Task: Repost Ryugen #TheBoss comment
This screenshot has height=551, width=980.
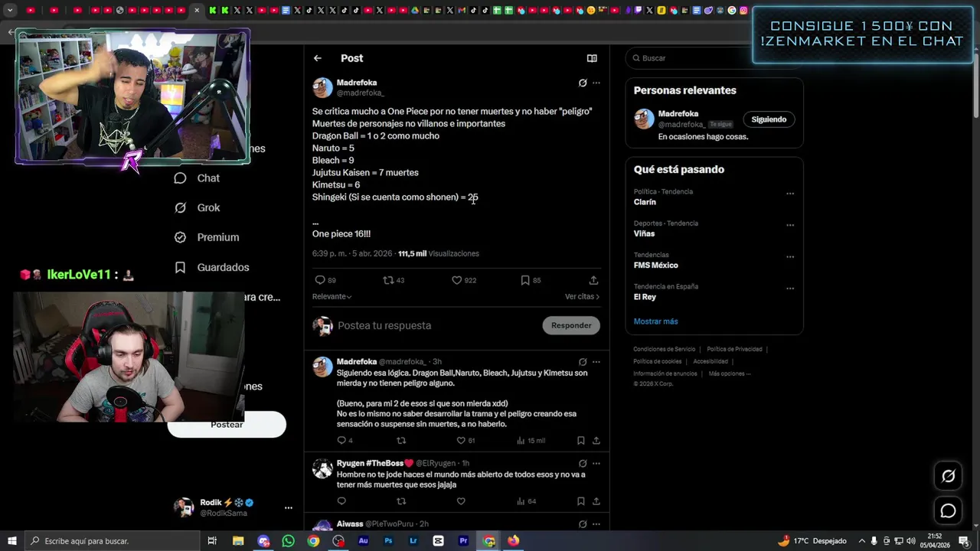Action: coord(401,501)
